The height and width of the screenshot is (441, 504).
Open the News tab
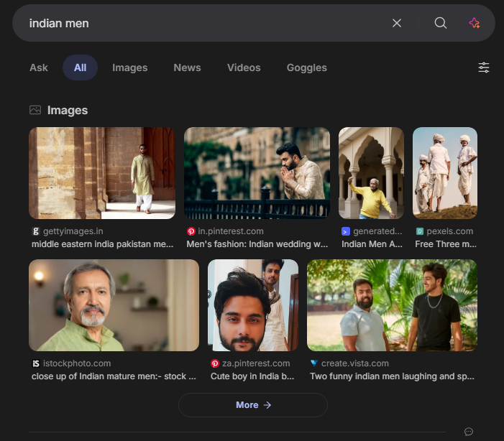(187, 68)
